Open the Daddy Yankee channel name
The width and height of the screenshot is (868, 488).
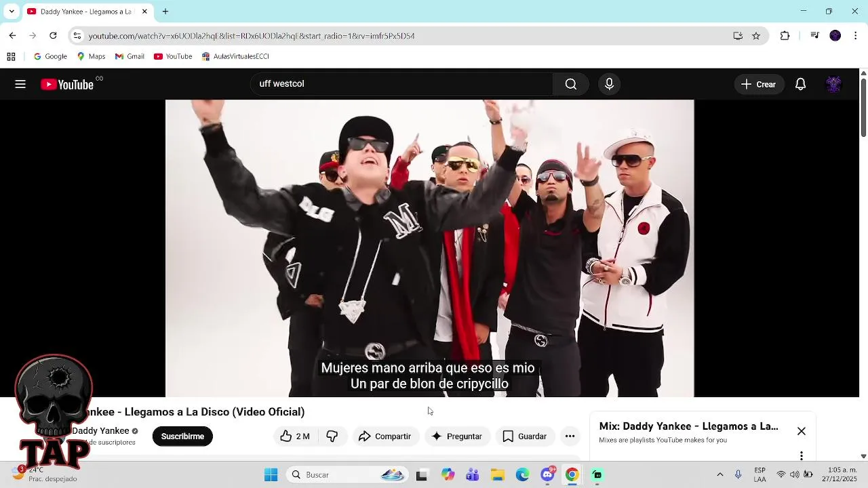click(100, 430)
